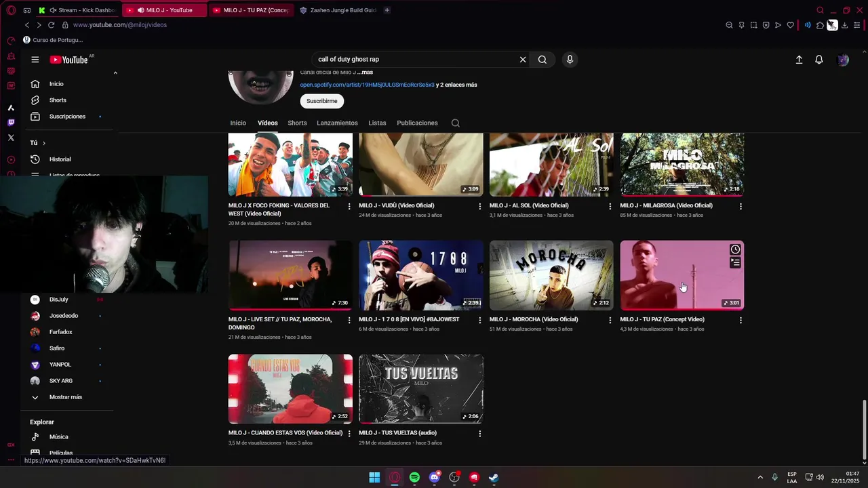Image resolution: width=868 pixels, height=488 pixels.
Task: Open Inicio in the YouTube sidebar
Action: (x=56, y=84)
